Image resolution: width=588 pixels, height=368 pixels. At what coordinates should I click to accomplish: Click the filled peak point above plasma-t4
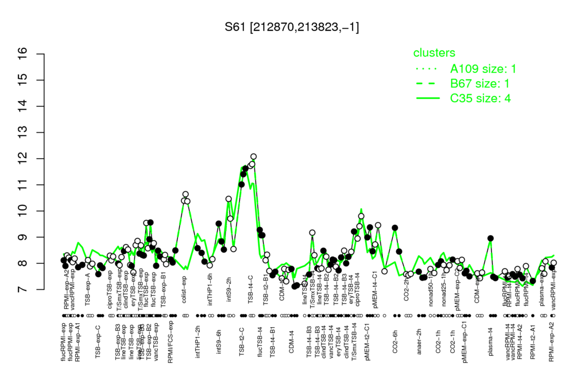click(x=490, y=239)
